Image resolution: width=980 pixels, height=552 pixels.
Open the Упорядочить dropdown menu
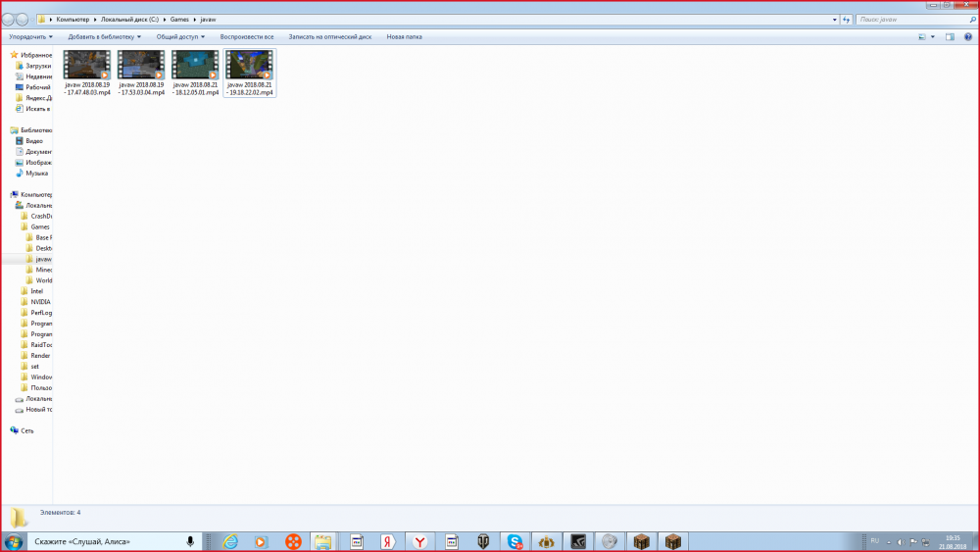tap(30, 37)
